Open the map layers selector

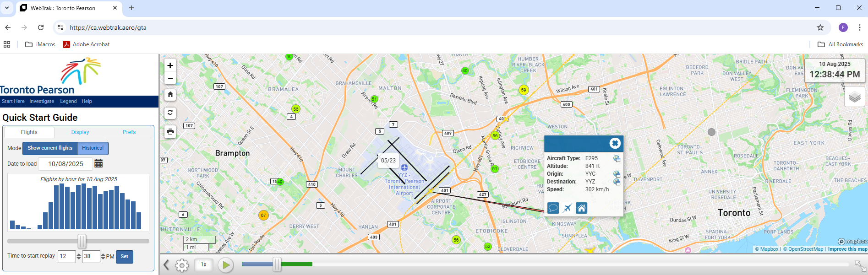(854, 97)
